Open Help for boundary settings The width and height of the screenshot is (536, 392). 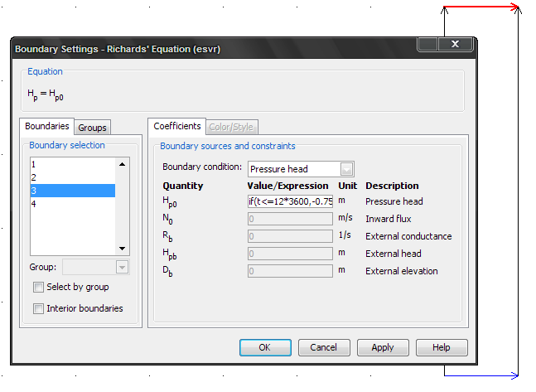point(442,347)
